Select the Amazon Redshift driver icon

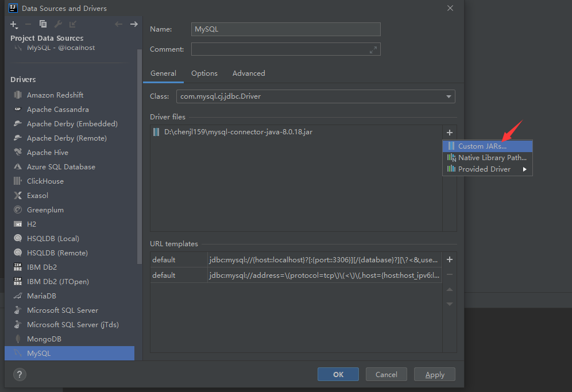tap(17, 95)
